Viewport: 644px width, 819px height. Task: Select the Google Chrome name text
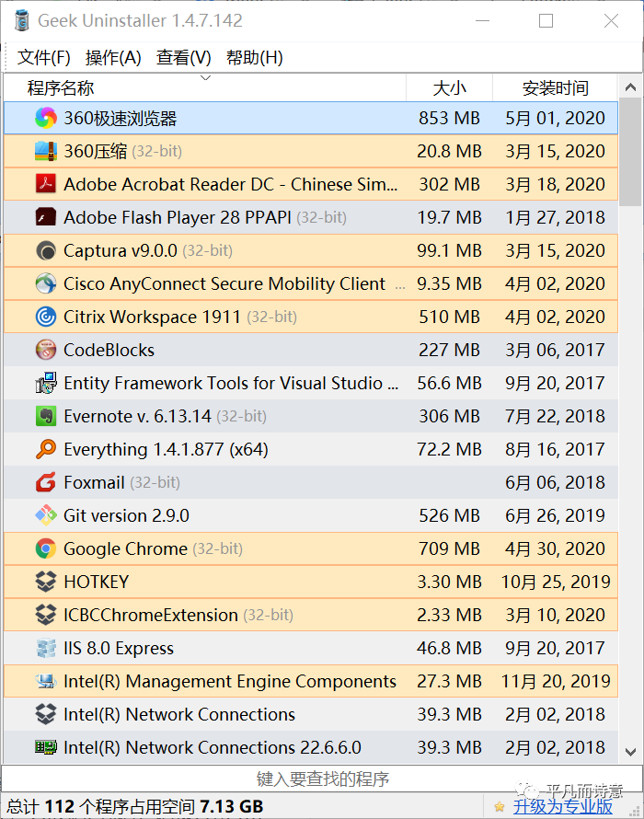pos(125,548)
